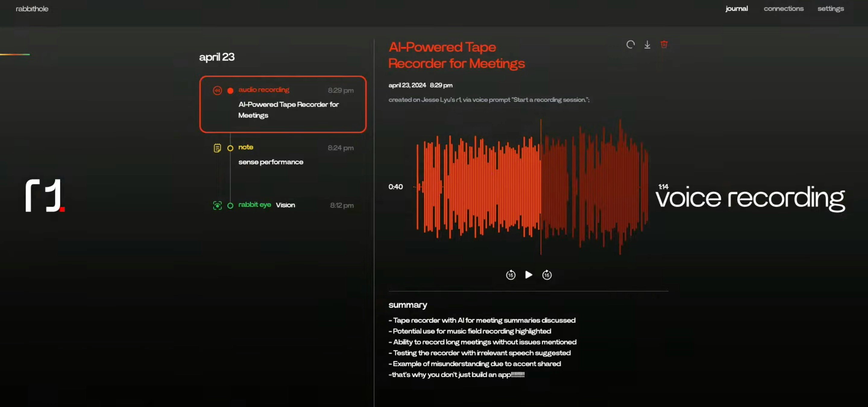Screen dimensions: 868x407
Task: Click the 8:29 pm time on audio recording entry
Action: 341,91
